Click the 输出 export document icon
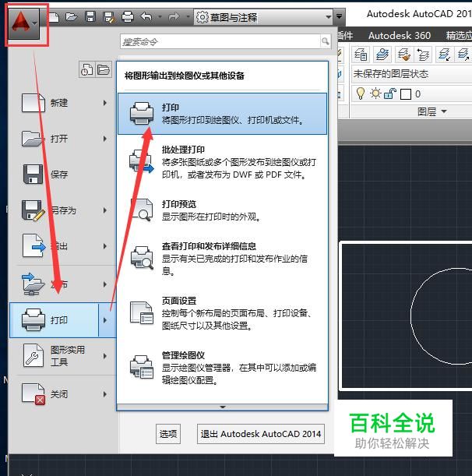This screenshot has width=472, height=476. click(x=33, y=245)
